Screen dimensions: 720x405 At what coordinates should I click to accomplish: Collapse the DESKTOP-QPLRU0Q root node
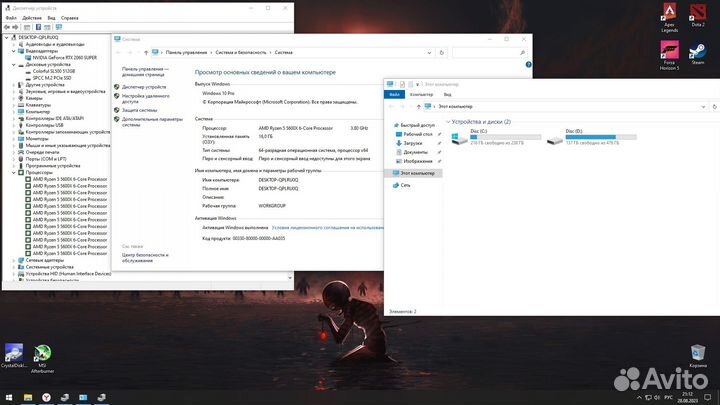[6, 38]
